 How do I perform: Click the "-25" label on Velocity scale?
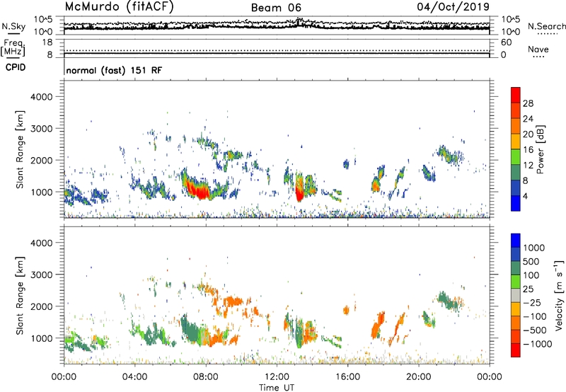pos(532,303)
